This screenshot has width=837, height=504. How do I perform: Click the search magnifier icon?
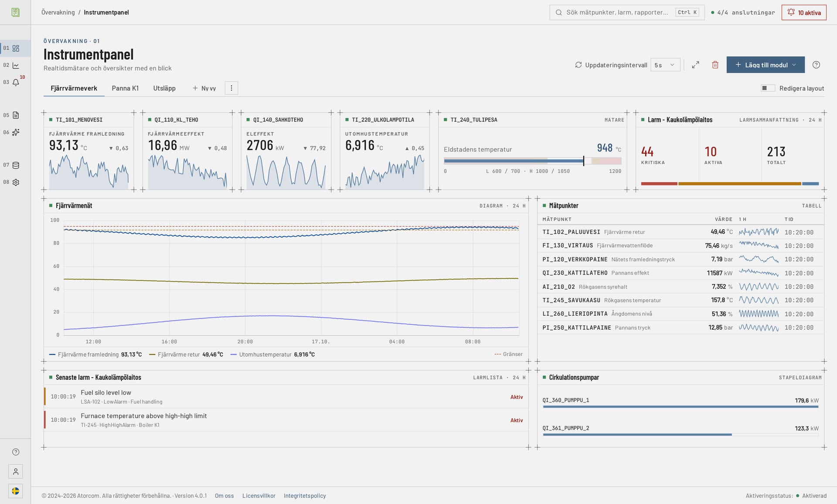pos(559,13)
